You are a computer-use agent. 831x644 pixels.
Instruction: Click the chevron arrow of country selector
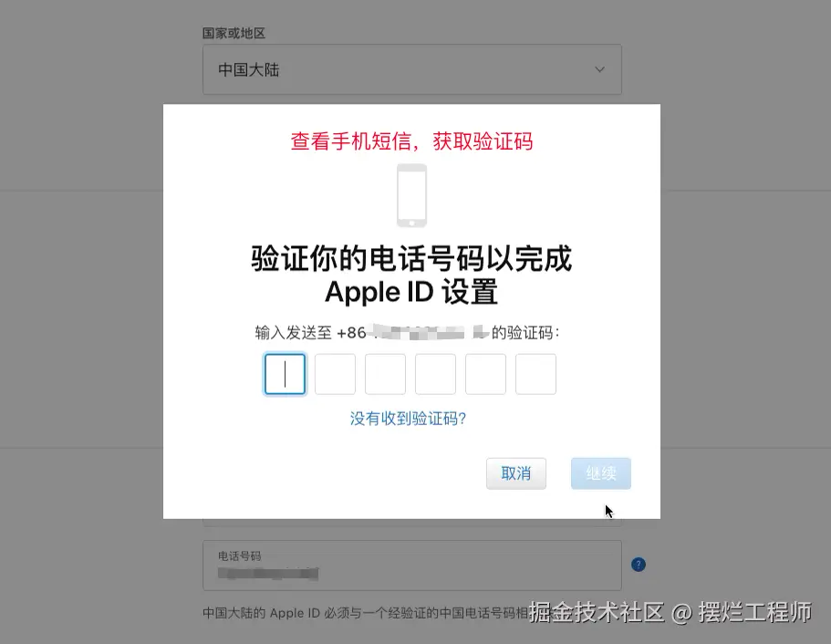[599, 69]
